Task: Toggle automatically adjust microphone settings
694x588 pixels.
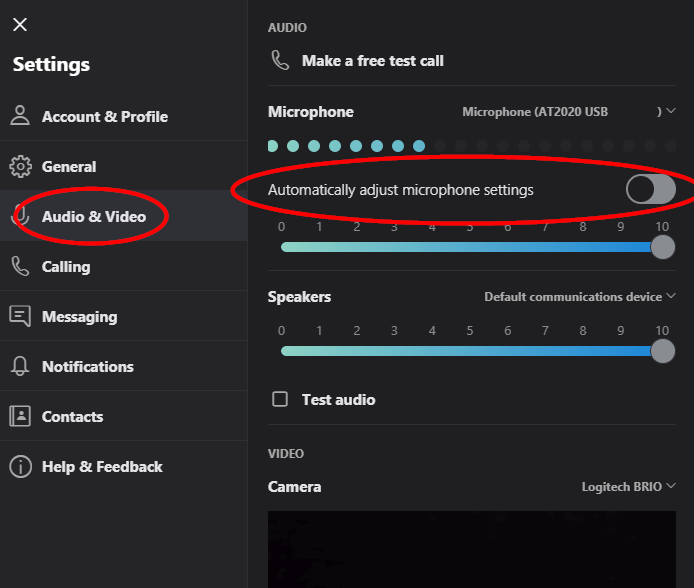Action: point(651,189)
